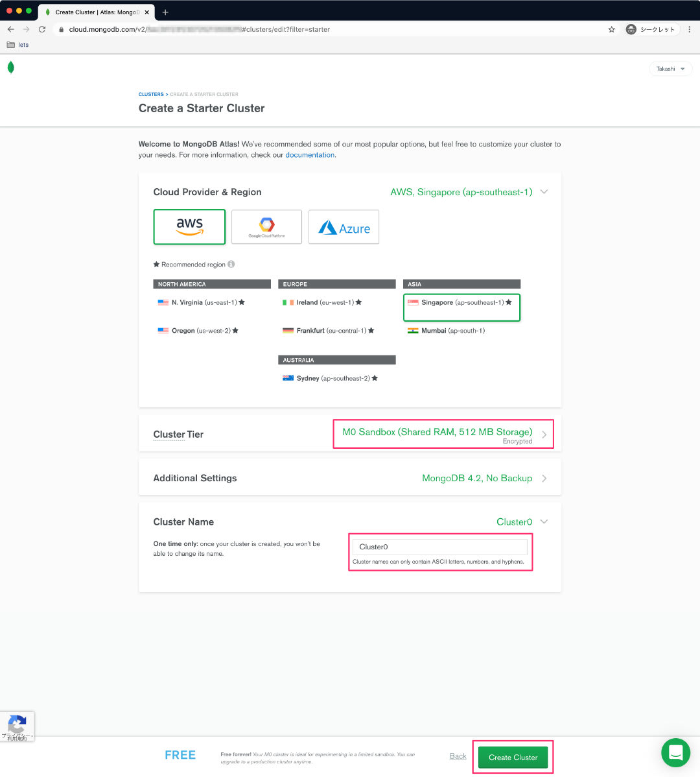
Task: Choose Oregon us-west-2 region
Action: point(198,331)
